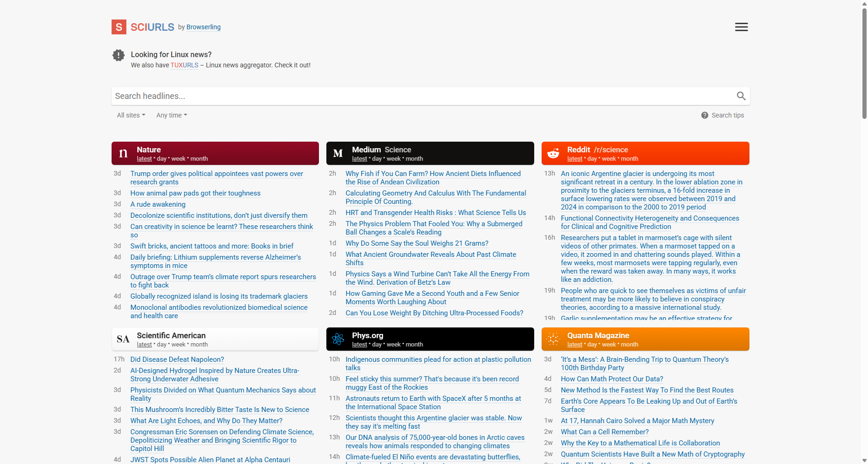Select 'day' filter under Reddit /r/science
This screenshot has height=464, width=868.
592,159
